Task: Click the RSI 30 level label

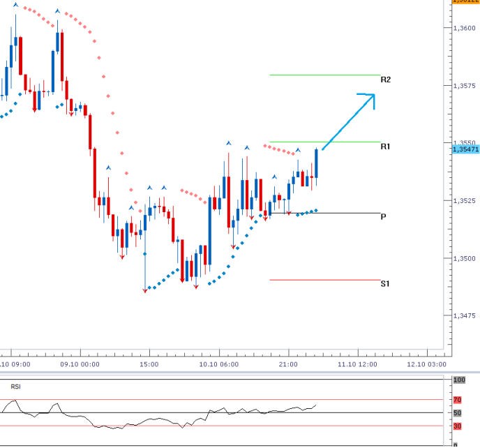Action: point(458,426)
